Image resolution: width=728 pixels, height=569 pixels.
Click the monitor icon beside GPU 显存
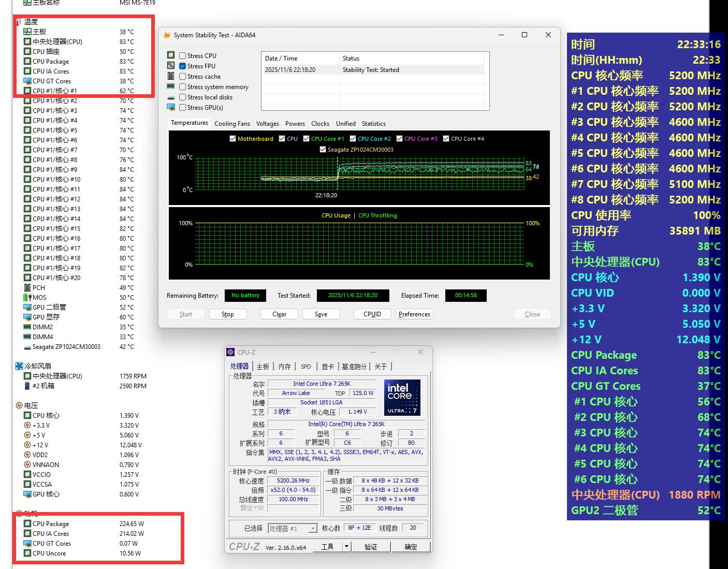pos(27,317)
